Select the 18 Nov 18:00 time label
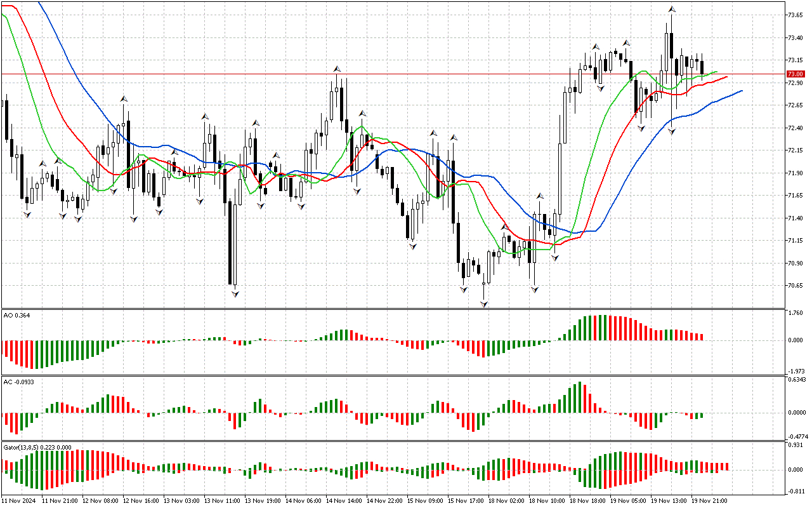This screenshot has width=812, height=508. 588,501
